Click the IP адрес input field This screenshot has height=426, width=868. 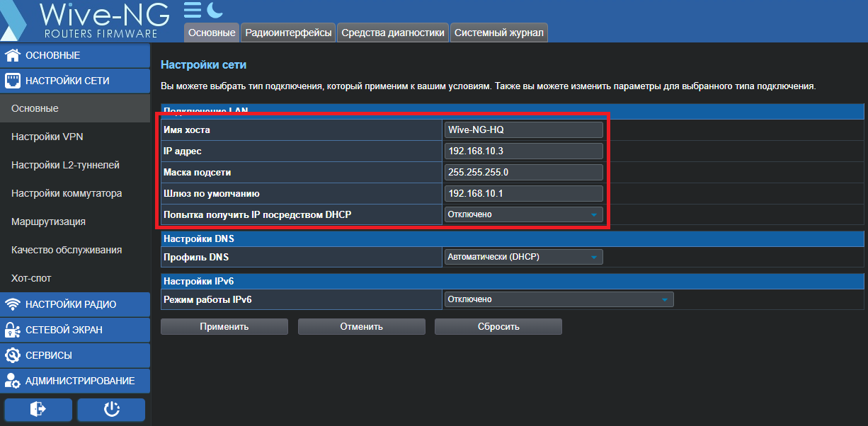coord(524,151)
